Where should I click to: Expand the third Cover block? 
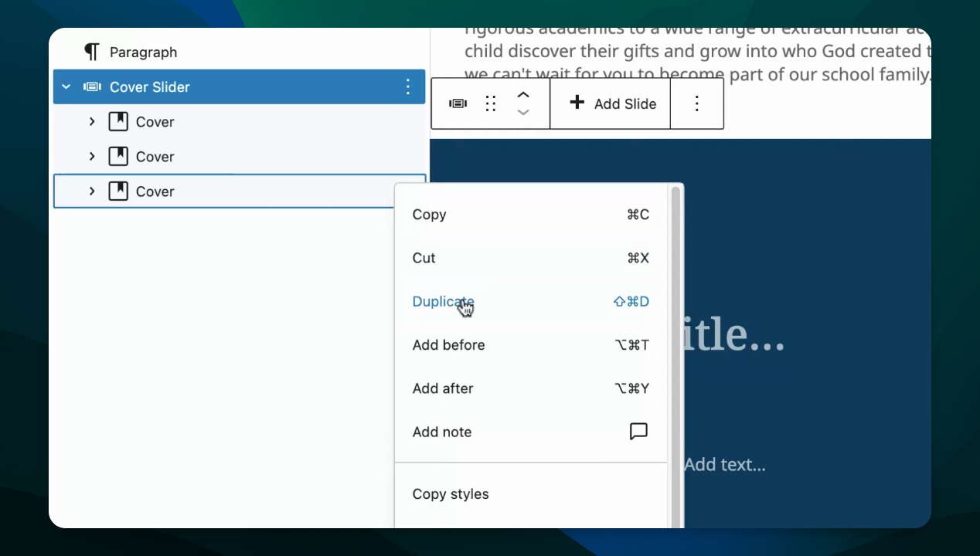[x=92, y=192]
